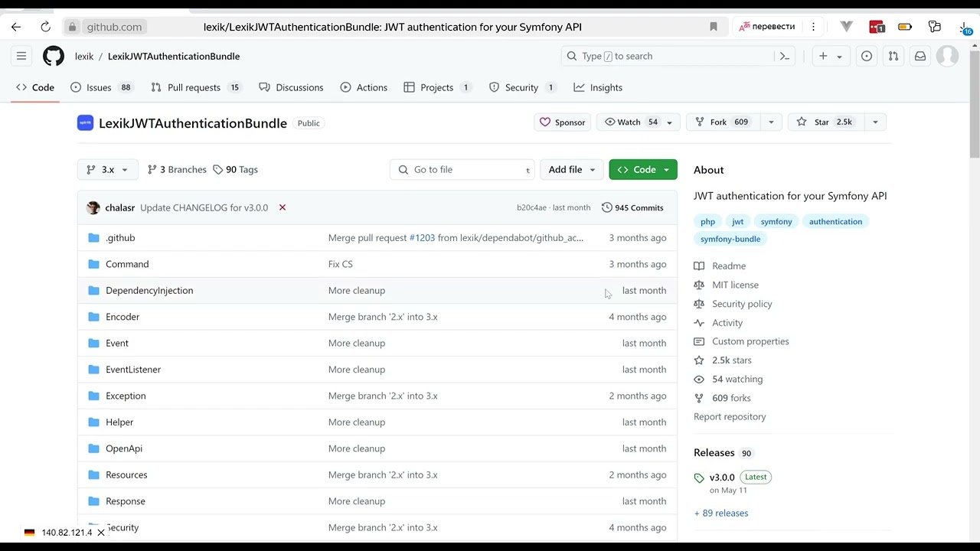Viewport: 980px width, 551px height.
Task: Open the Command folder
Action: 127,264
